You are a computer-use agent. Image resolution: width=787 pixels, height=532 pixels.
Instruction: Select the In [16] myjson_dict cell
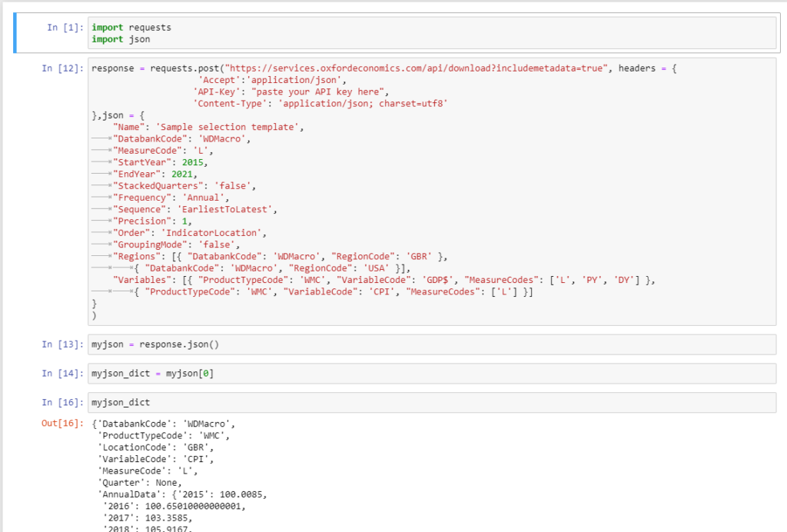click(x=430, y=402)
